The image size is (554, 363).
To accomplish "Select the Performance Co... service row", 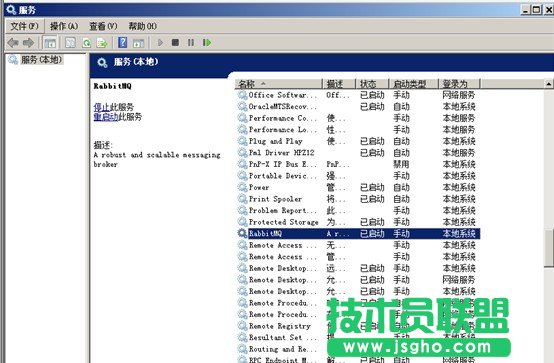I will coord(357,118).
